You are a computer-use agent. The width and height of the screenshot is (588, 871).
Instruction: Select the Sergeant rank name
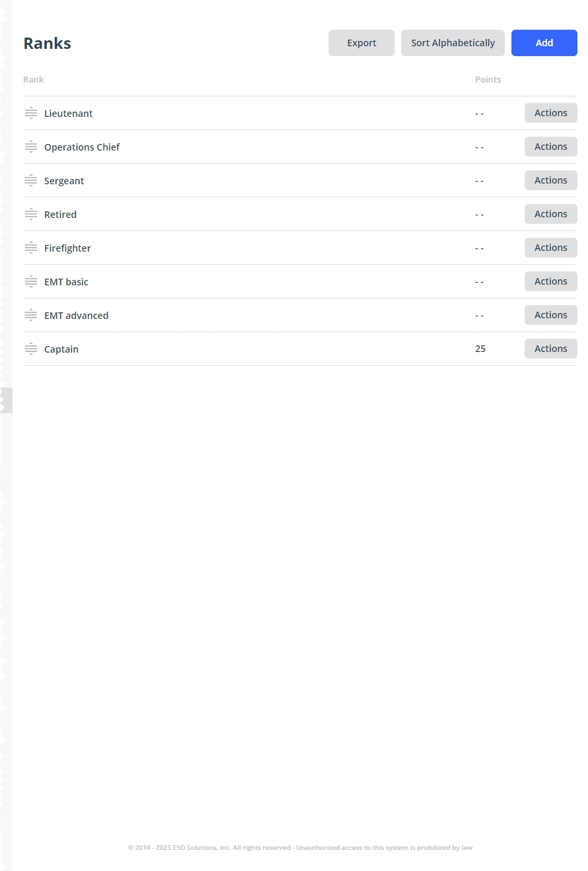[64, 181]
